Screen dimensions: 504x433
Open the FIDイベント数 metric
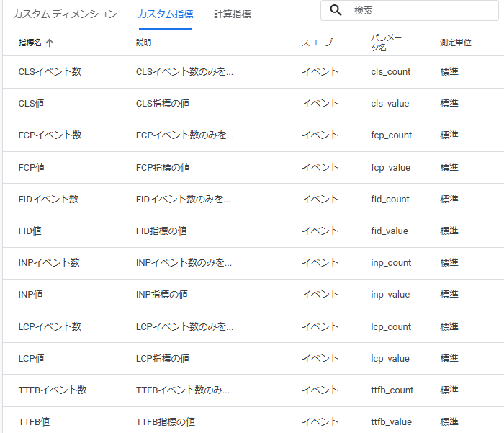pos(48,199)
